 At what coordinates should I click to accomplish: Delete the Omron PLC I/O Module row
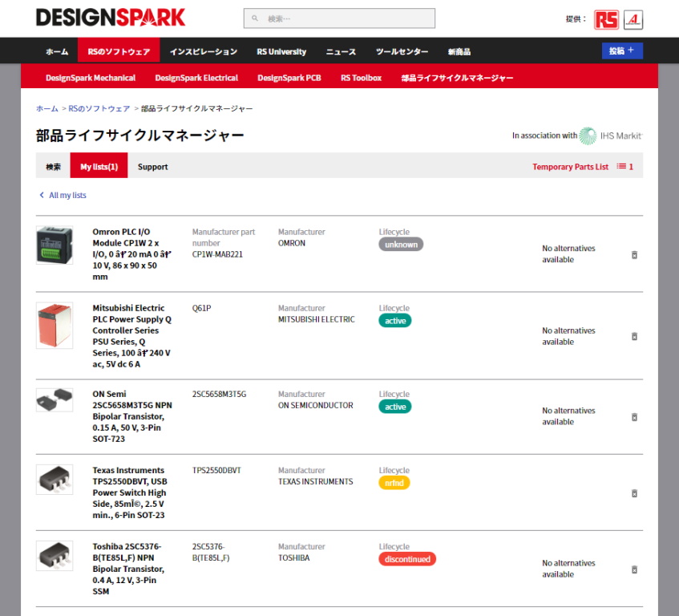coord(634,254)
